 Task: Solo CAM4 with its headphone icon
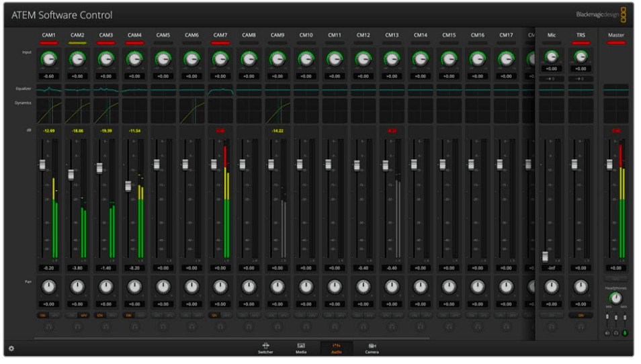[x=134, y=326]
